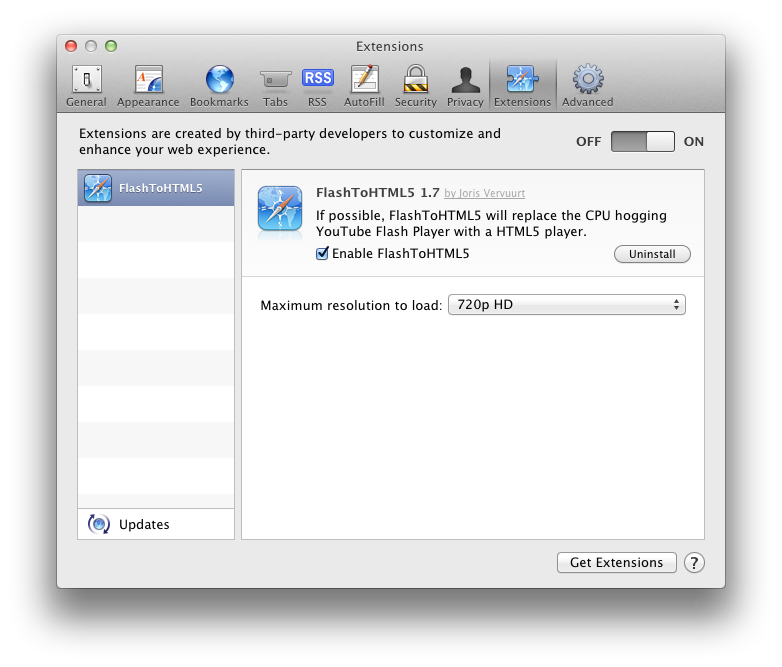
Task: Close the Extensions preferences window
Action: (x=71, y=46)
